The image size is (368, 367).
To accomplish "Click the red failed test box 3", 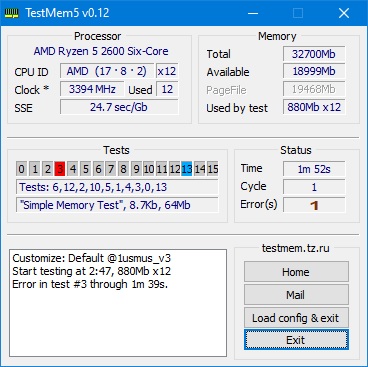I will [x=60, y=169].
